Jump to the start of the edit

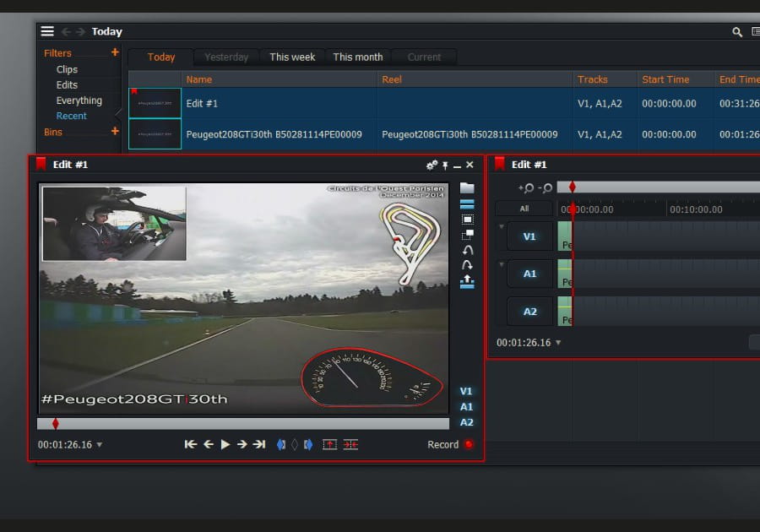pos(191,444)
